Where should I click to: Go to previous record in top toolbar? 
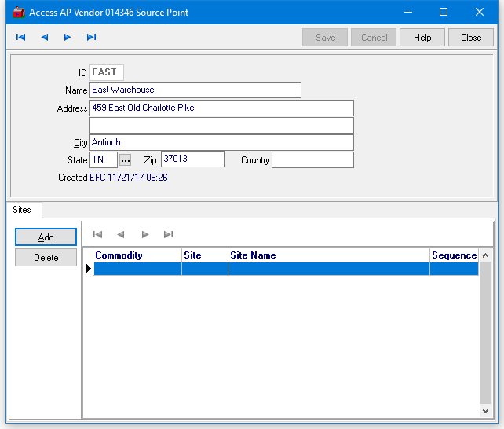point(44,37)
